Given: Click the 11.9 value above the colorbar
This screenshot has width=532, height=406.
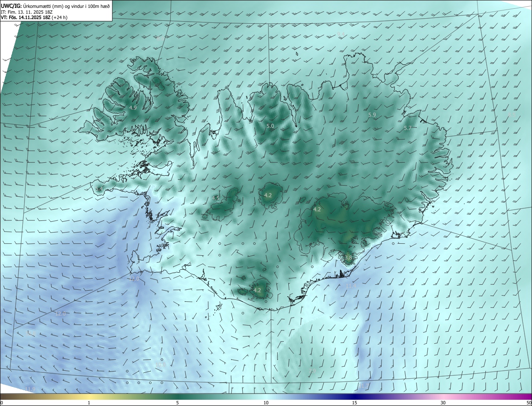Looking at the screenshot, I should coord(30,389).
